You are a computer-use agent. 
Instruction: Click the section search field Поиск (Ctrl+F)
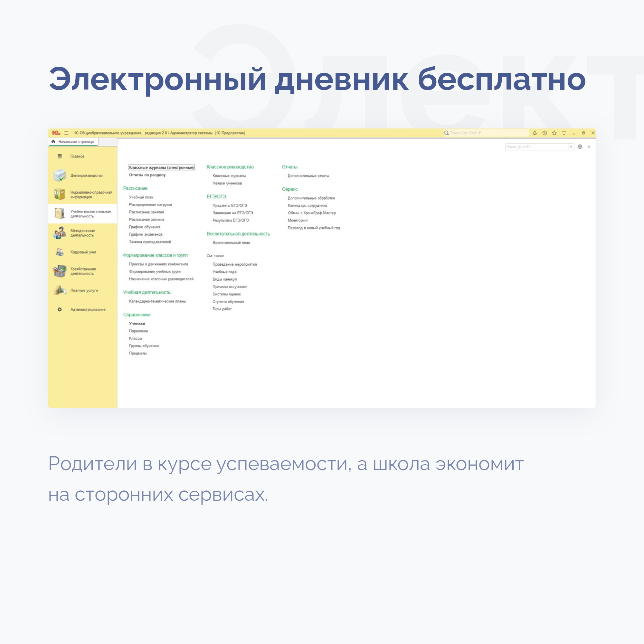click(x=537, y=147)
